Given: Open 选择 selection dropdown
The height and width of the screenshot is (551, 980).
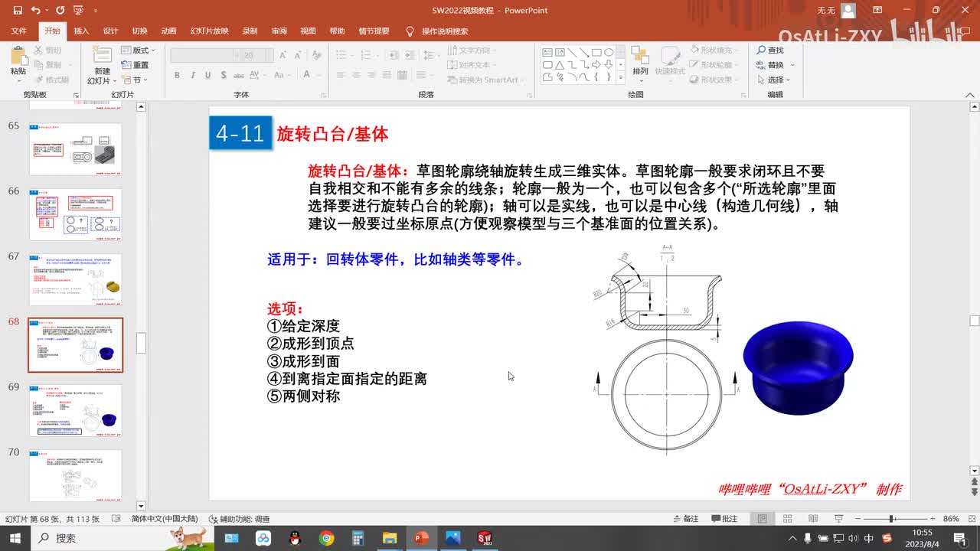Looking at the screenshot, I should [x=774, y=80].
